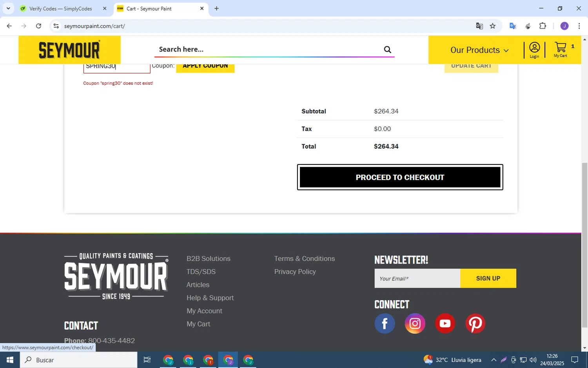Viewport: 588px width, 368px height.
Task: Open the Help & Support link
Action: 210,298
